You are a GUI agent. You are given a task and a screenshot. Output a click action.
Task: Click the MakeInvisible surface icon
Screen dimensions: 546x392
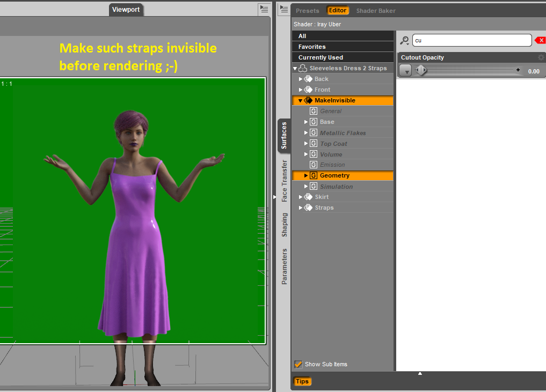tap(309, 100)
